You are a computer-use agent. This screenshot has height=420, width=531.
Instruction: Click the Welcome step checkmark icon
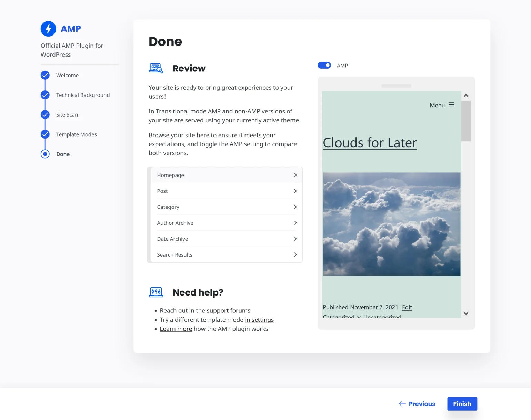pyautogui.click(x=45, y=75)
